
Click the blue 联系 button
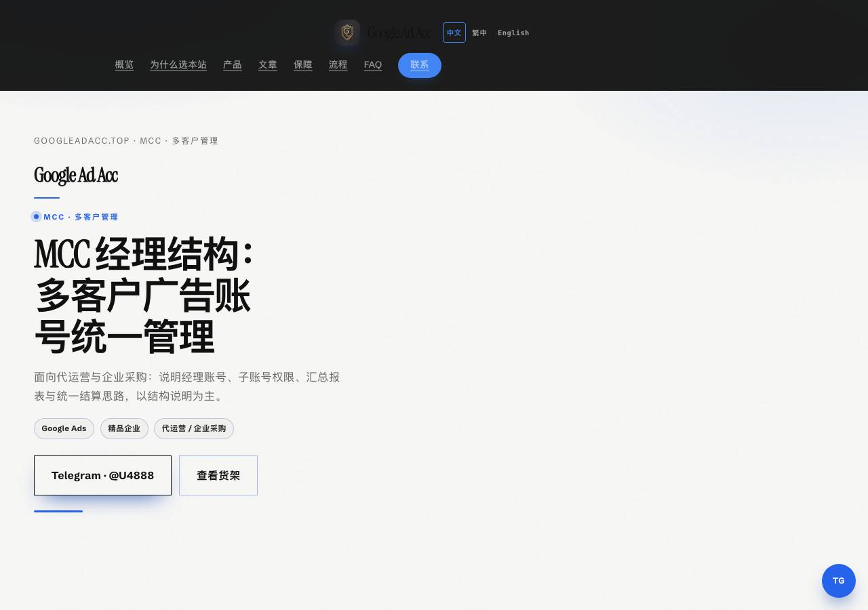pyautogui.click(x=420, y=65)
